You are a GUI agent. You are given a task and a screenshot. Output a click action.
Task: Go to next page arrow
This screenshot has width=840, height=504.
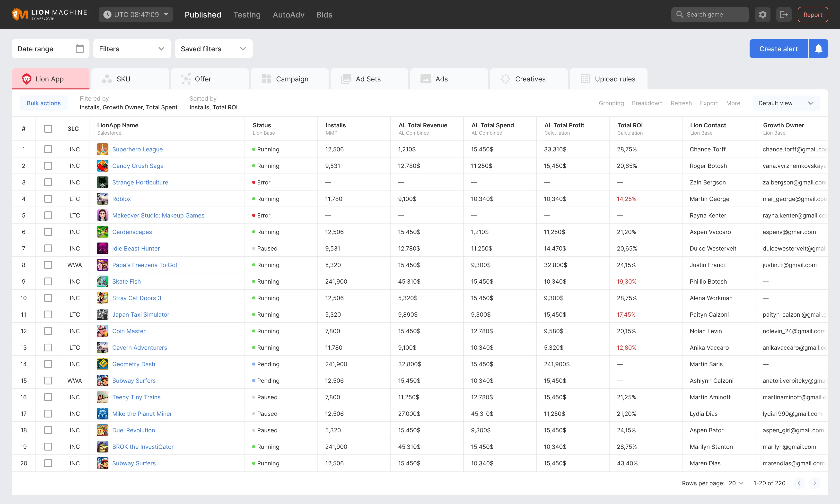click(814, 483)
